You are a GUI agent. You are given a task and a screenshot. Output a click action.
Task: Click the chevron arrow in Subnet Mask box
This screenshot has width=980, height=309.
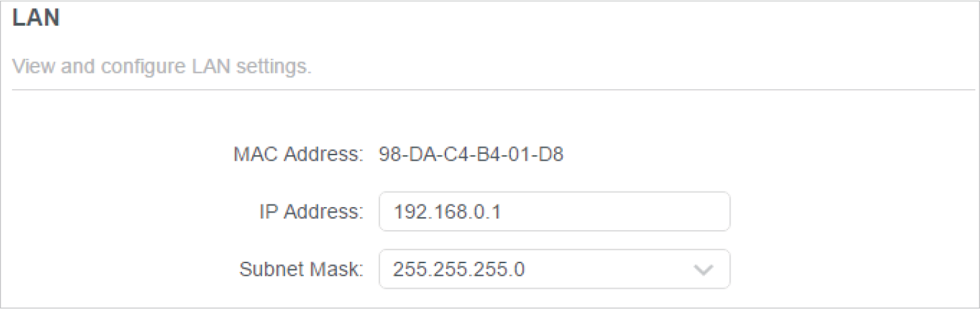[x=702, y=270]
